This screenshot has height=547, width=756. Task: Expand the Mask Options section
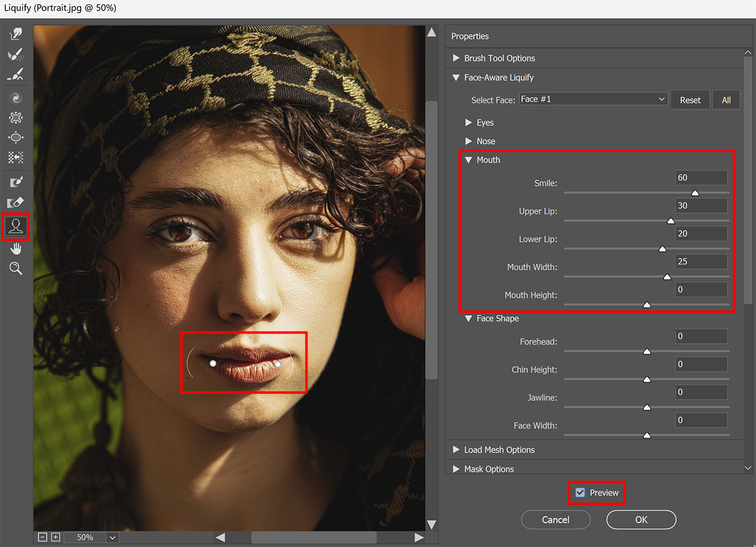tap(469, 469)
